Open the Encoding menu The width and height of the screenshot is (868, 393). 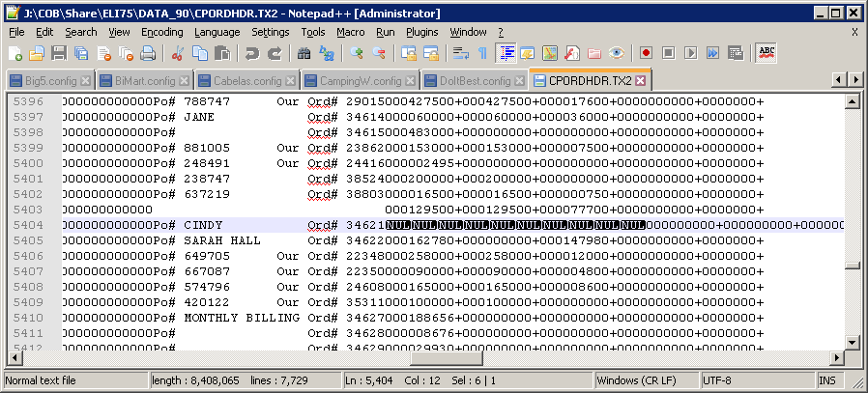pos(161,32)
